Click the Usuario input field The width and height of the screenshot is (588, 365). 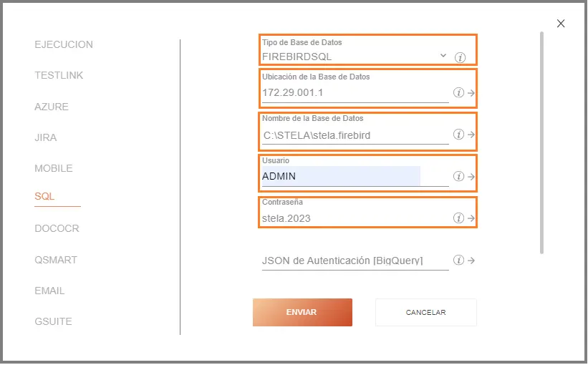pos(341,176)
